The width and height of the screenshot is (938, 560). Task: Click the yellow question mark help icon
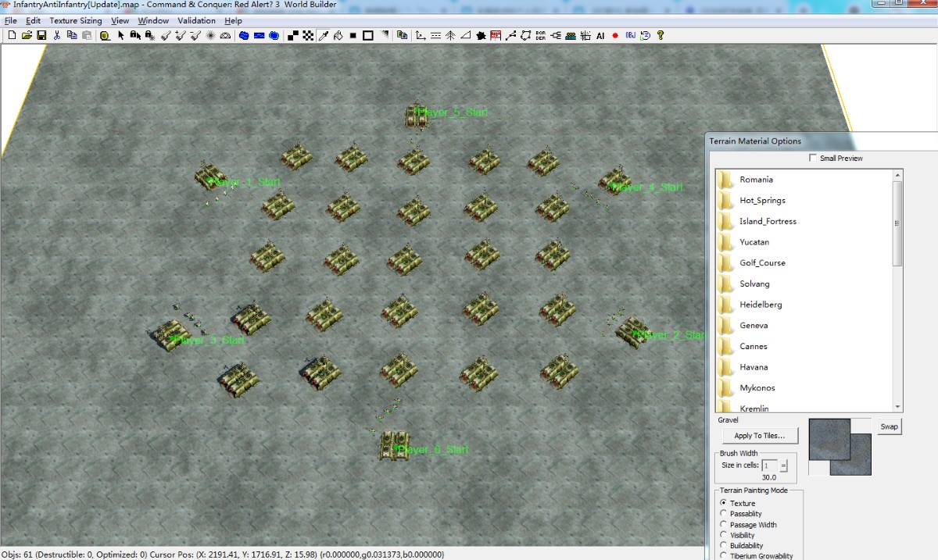[661, 35]
